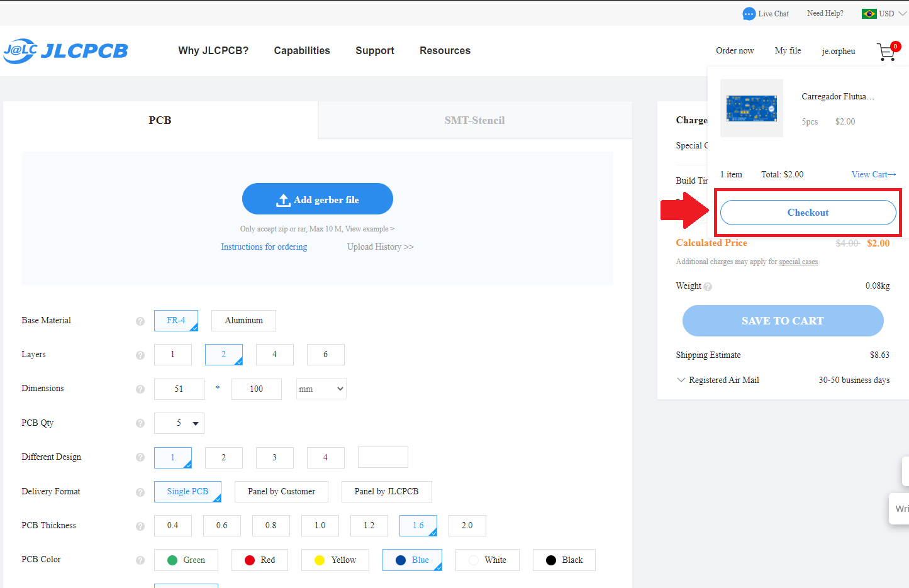Click the Live Chat bubble icon
909x588 pixels.
(749, 14)
